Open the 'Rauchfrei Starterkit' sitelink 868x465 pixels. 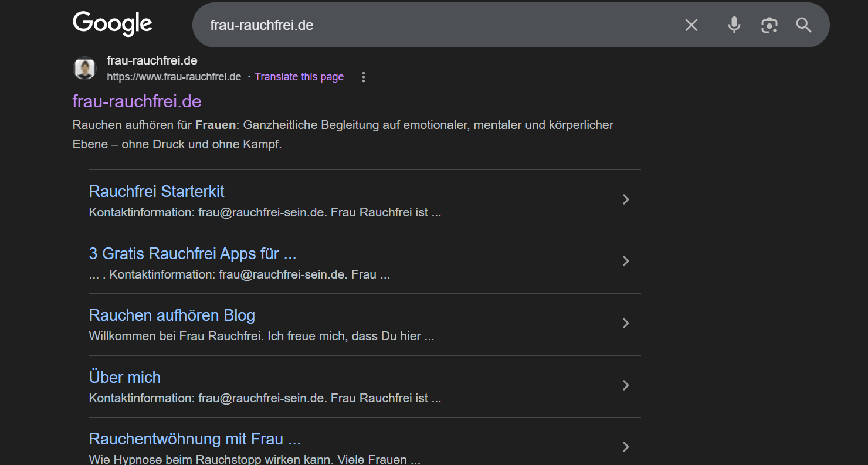pos(157,192)
